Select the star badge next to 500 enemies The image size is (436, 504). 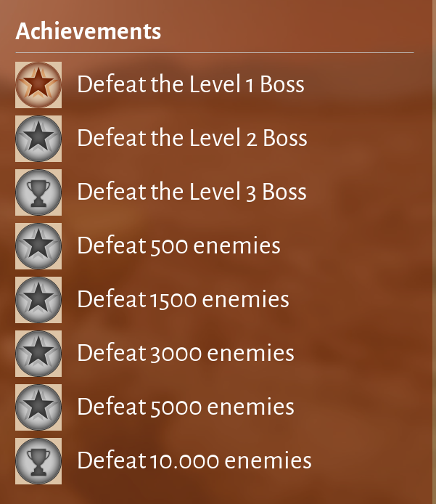pyautogui.click(x=38, y=246)
